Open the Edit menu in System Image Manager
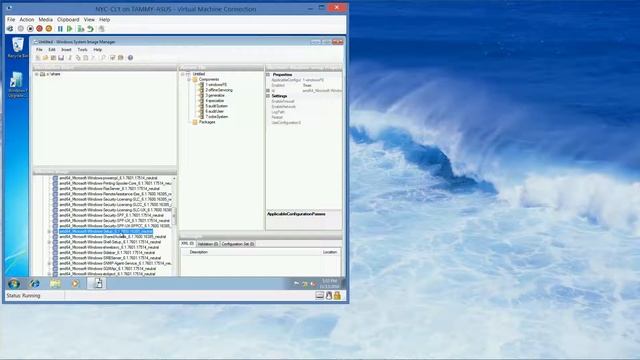 click(52, 49)
